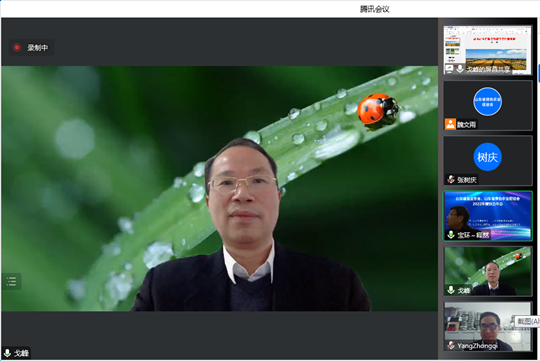Click the red recording indicator icon
The width and height of the screenshot is (540, 361).
point(17,47)
